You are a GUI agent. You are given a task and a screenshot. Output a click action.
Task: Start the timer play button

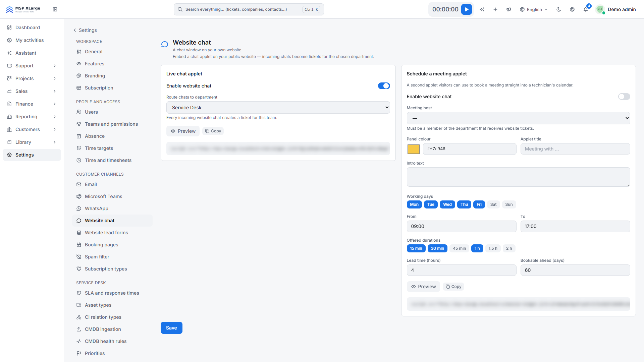pos(467,9)
